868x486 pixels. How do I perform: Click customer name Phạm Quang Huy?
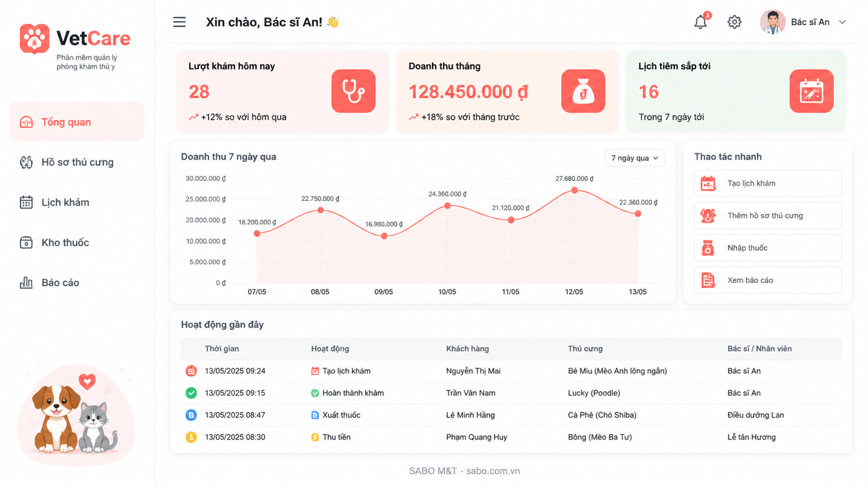(x=477, y=437)
